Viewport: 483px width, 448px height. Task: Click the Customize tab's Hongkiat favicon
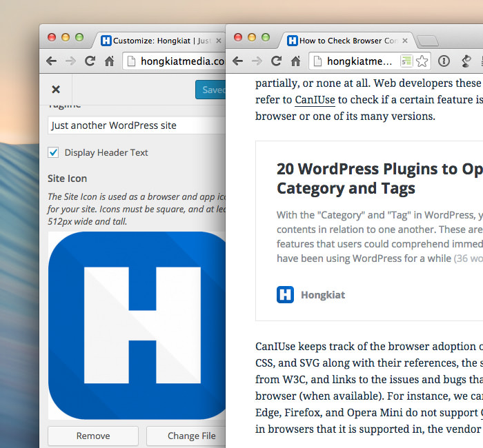tap(106, 41)
